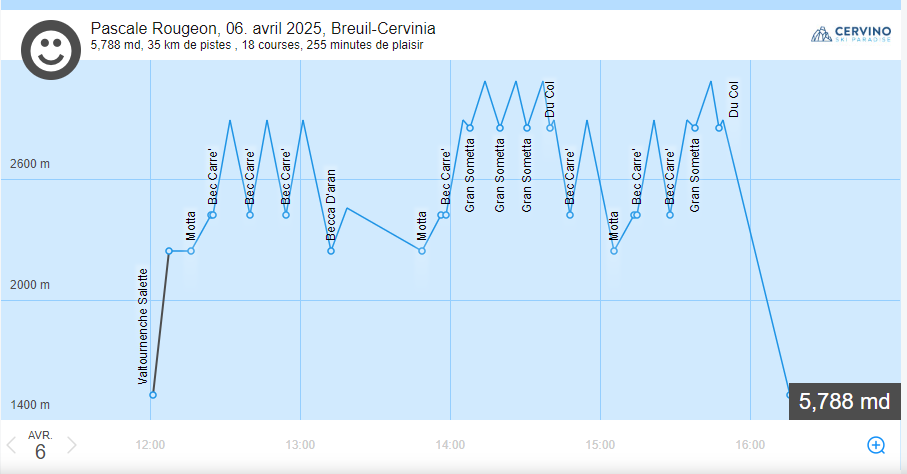Click the 14:00 time axis label
The image size is (907, 474).
coord(450,445)
